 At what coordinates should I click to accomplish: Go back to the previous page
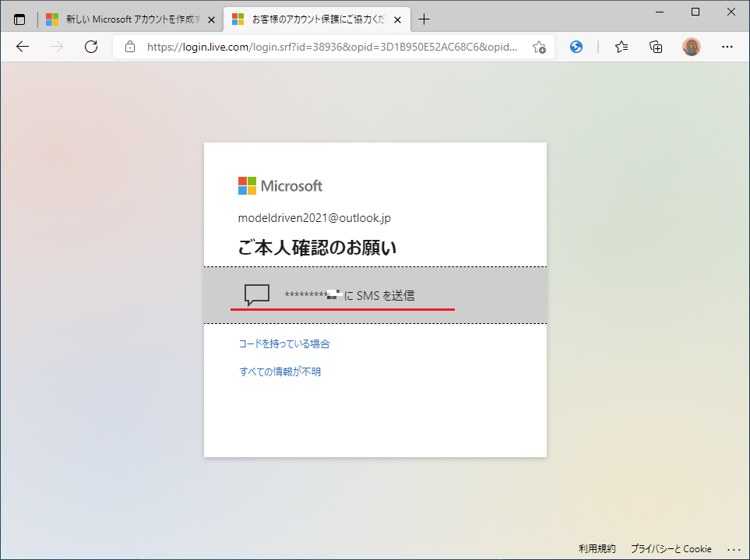coord(23,47)
